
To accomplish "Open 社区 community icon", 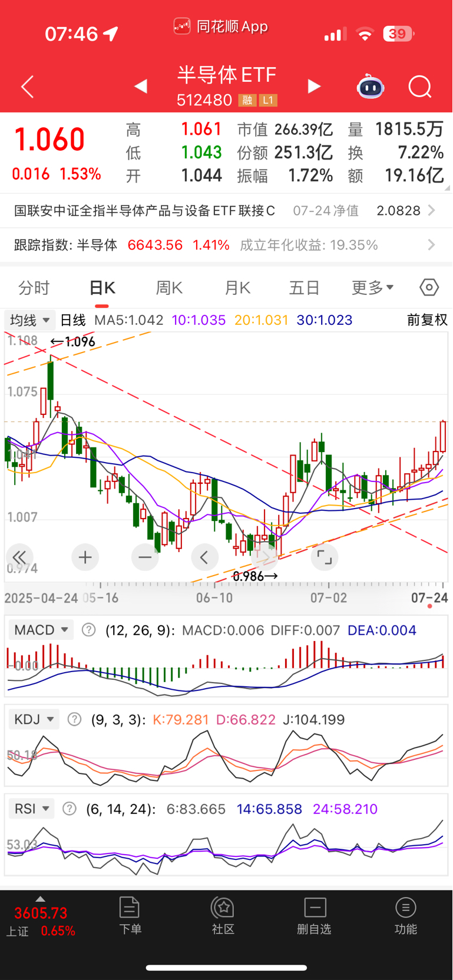I will pyautogui.click(x=223, y=916).
